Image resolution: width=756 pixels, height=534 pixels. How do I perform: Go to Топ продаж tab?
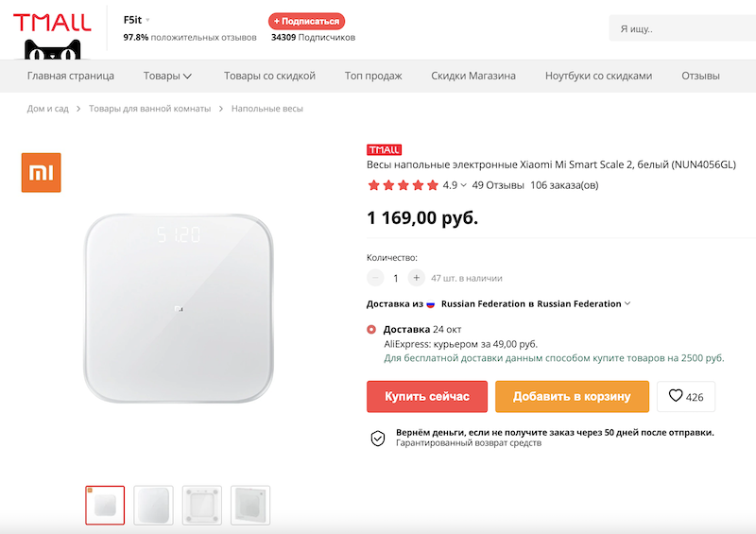373,76
